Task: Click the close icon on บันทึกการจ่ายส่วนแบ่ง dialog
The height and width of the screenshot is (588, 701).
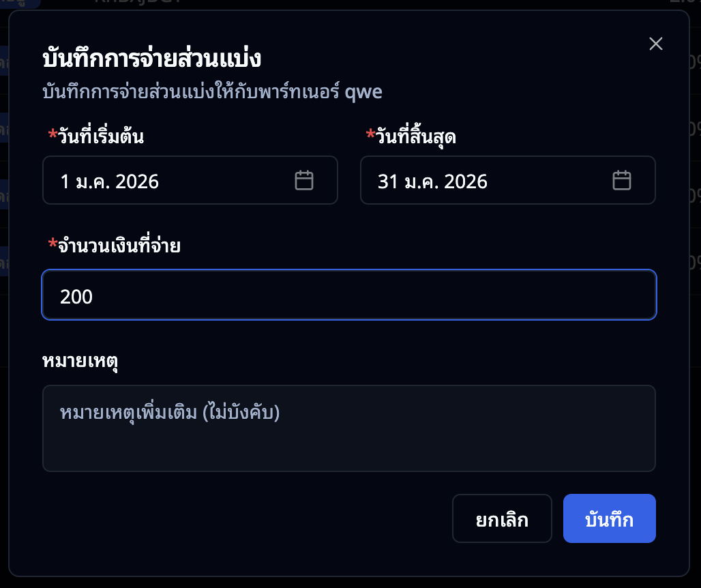Action: [655, 43]
